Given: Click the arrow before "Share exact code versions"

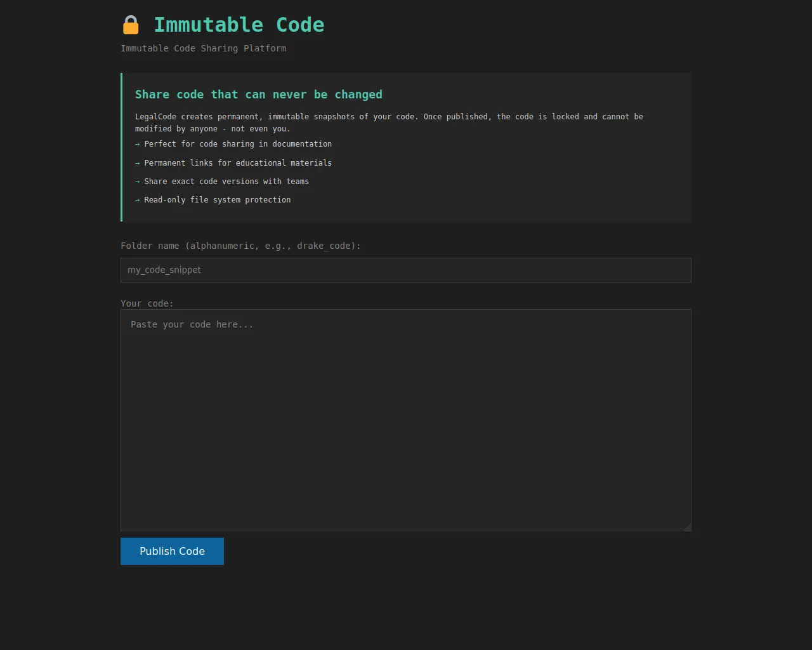Looking at the screenshot, I should pyautogui.click(x=137, y=182).
